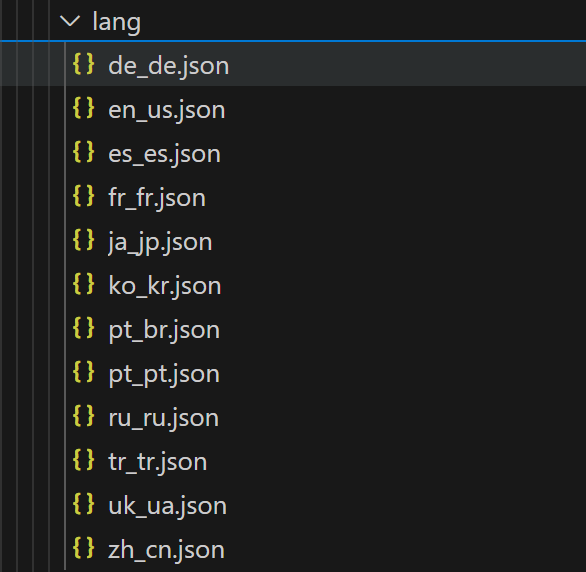
Task: Open en_us.json file
Action: (167, 110)
